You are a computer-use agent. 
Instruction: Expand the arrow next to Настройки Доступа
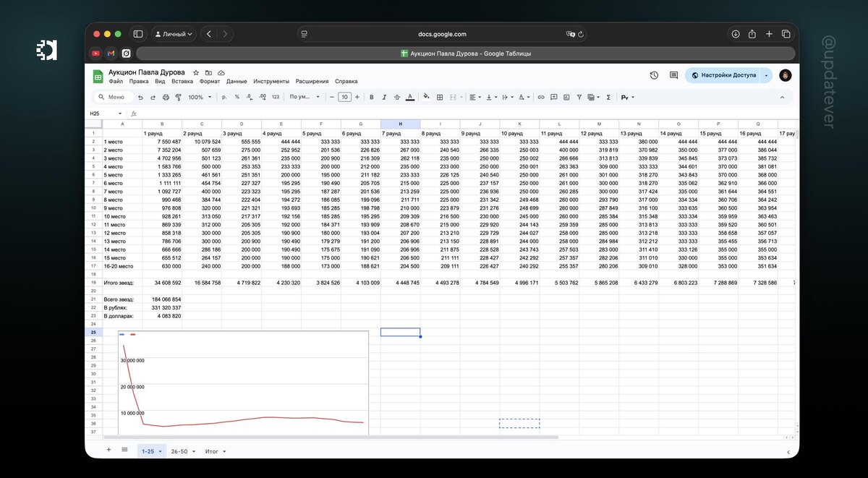click(766, 75)
